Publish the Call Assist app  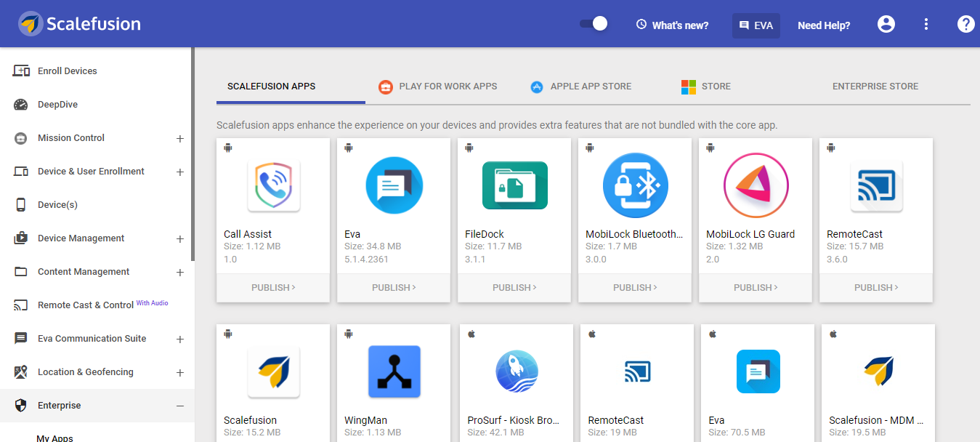click(273, 288)
